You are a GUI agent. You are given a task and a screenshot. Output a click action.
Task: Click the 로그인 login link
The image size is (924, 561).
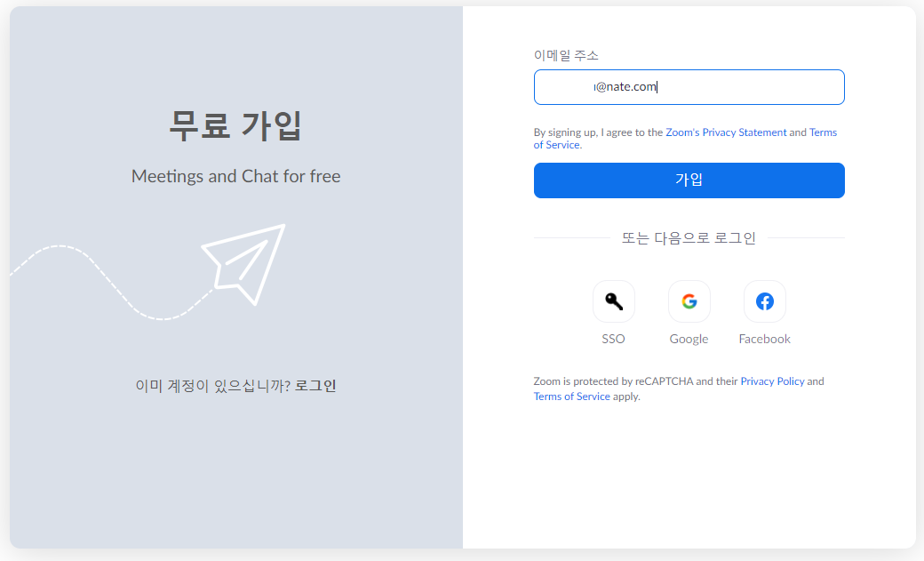tap(315, 386)
